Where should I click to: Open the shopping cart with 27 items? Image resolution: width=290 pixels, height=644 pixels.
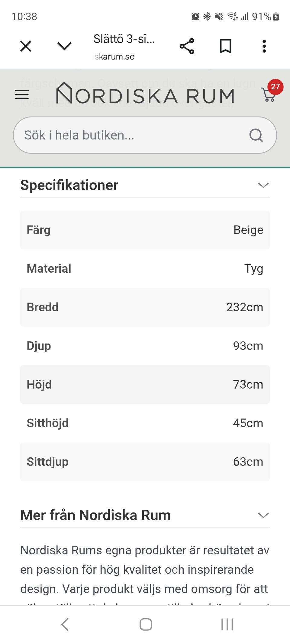point(269,94)
